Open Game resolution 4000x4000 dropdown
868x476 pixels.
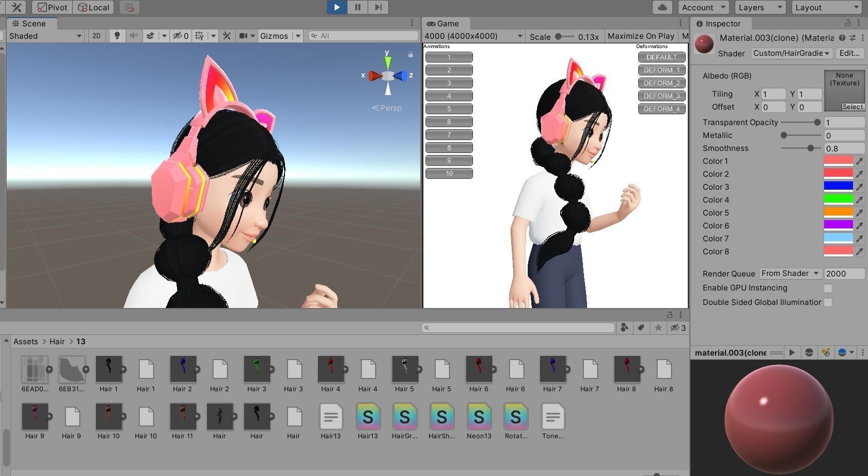(x=474, y=36)
